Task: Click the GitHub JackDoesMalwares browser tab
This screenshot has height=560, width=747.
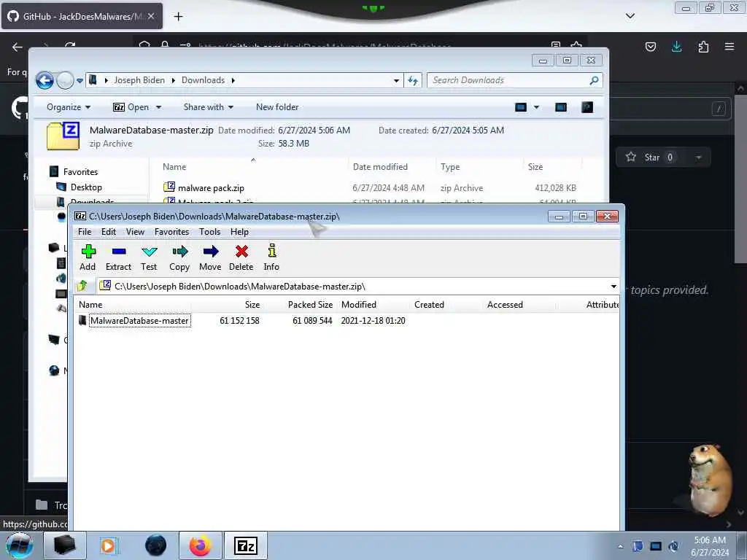Action: pos(82,16)
